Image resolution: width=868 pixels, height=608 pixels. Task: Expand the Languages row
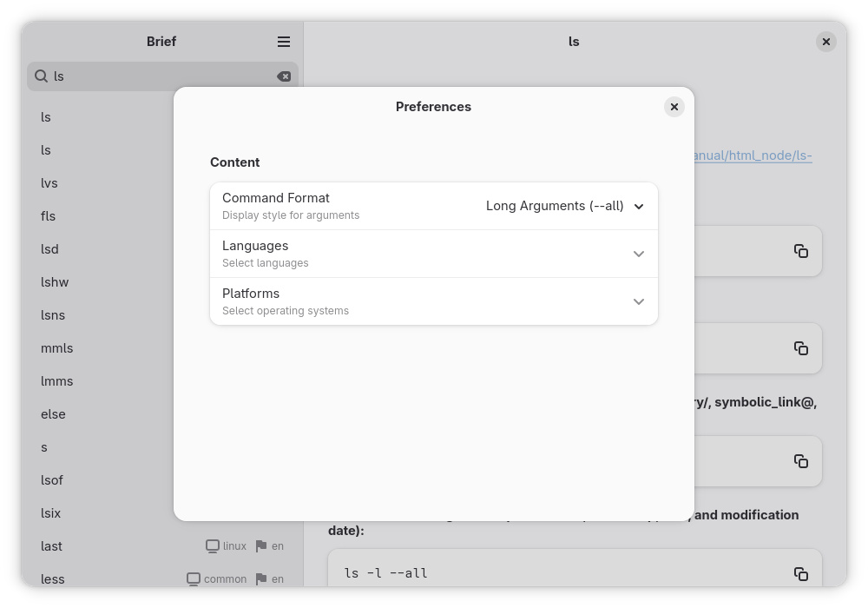click(433, 254)
